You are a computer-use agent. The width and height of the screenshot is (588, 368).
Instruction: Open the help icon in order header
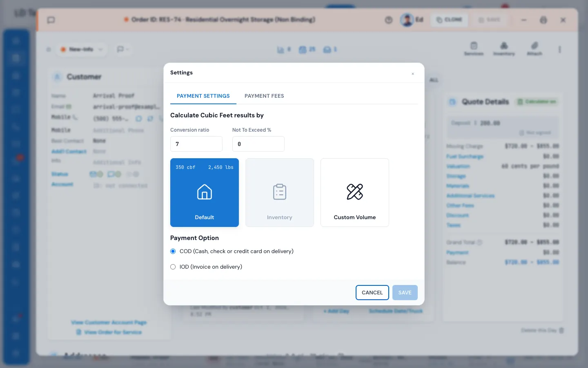389,20
